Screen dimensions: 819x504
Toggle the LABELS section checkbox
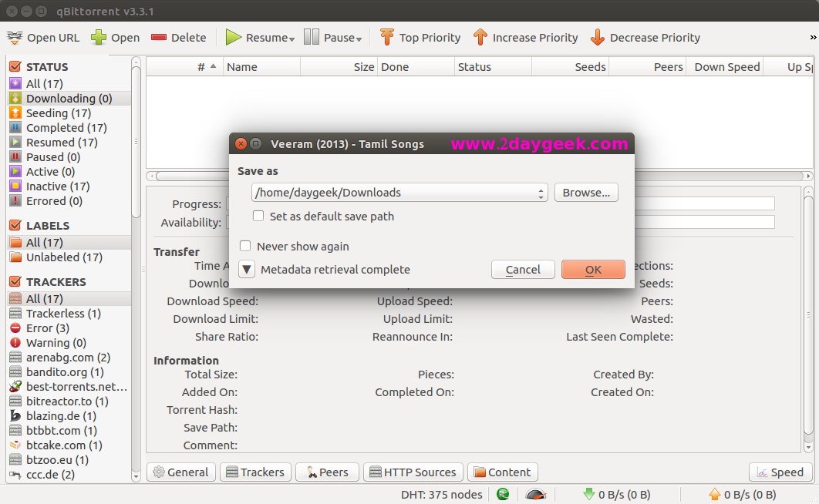pyautogui.click(x=15, y=225)
